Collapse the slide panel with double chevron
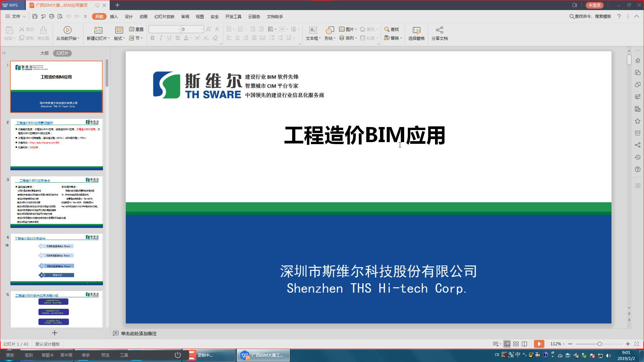The width and height of the screenshot is (644, 362). tap(4, 53)
